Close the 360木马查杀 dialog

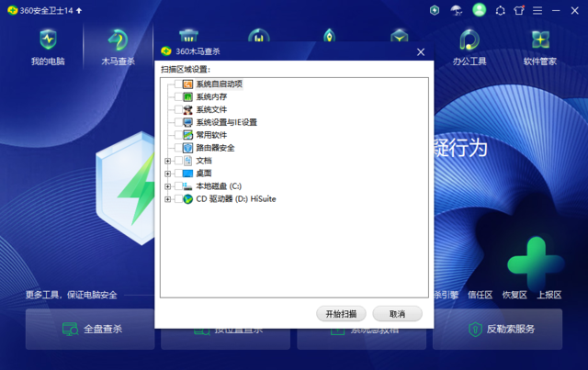(421, 52)
